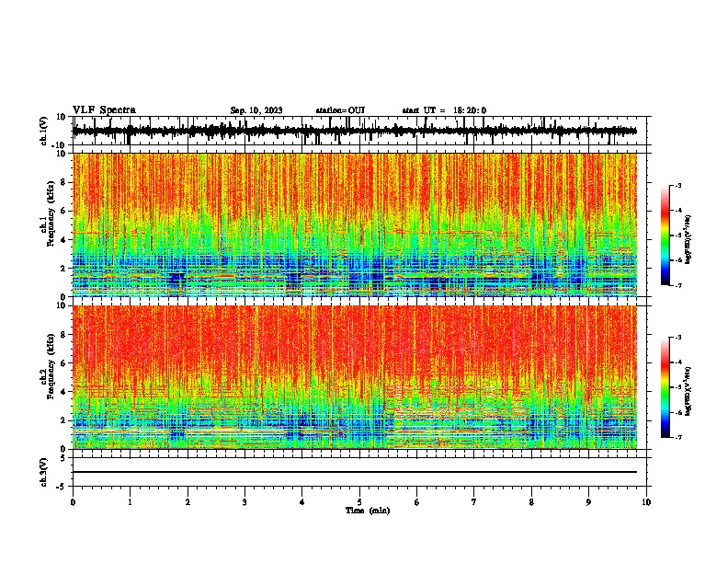The width and height of the screenshot is (728, 563).
Task: Click the '-3' label on ch.1 colorbar
Action: tap(678, 185)
